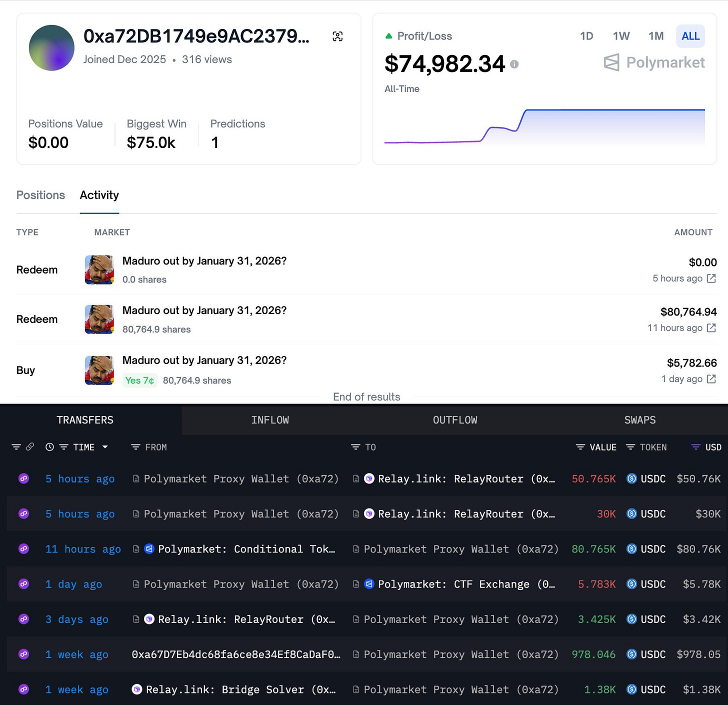Click chain icon on 5.783K transfer row

point(23,583)
